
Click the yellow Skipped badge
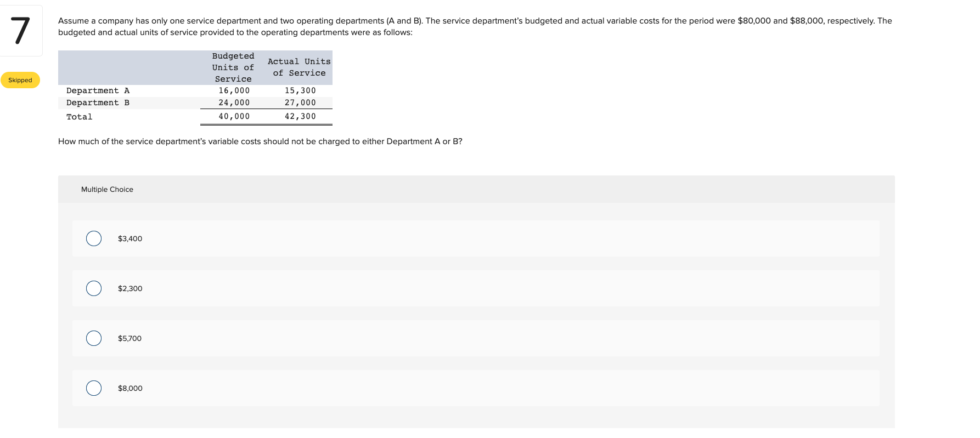pyautogui.click(x=20, y=80)
